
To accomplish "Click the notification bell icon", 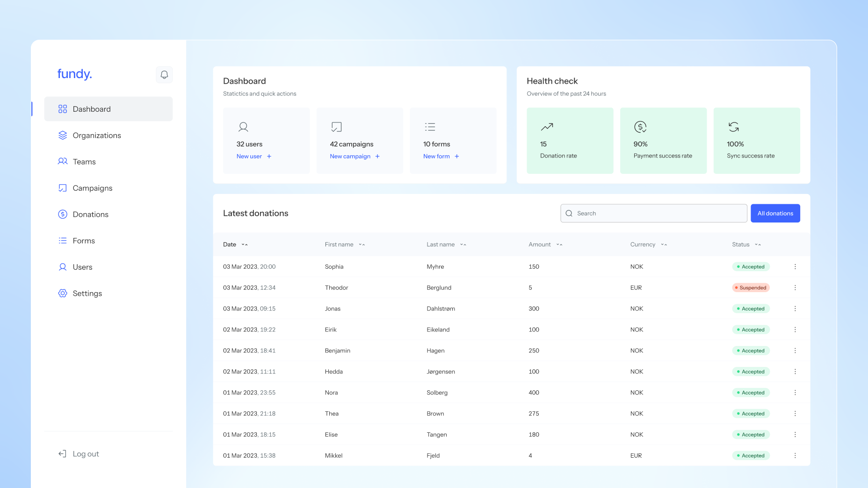I will pyautogui.click(x=164, y=75).
